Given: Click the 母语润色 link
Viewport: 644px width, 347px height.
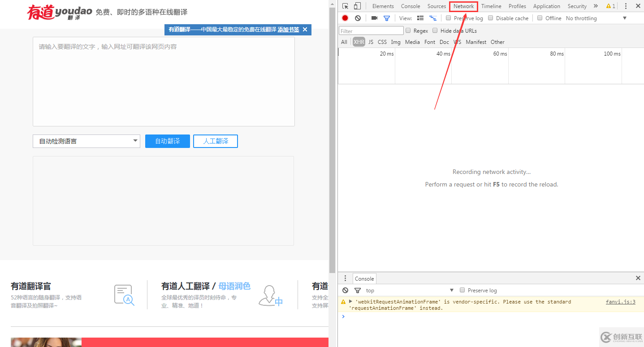Looking at the screenshot, I should tap(234, 286).
